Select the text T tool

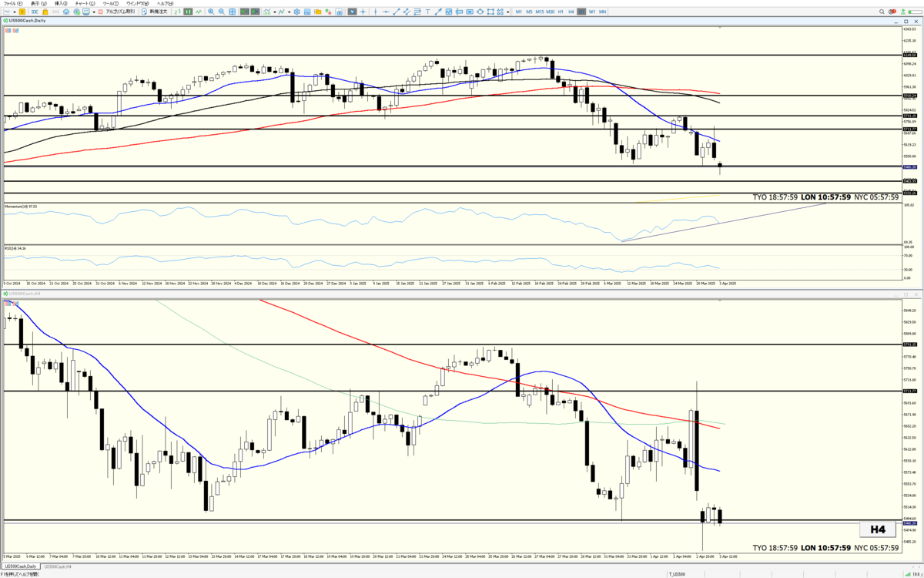click(x=427, y=12)
